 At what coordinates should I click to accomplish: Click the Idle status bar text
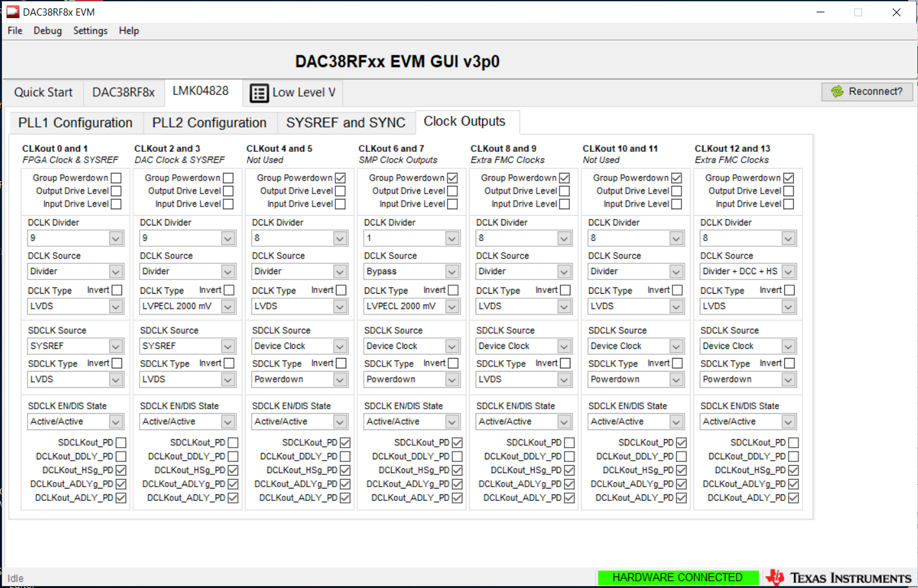pos(16,578)
